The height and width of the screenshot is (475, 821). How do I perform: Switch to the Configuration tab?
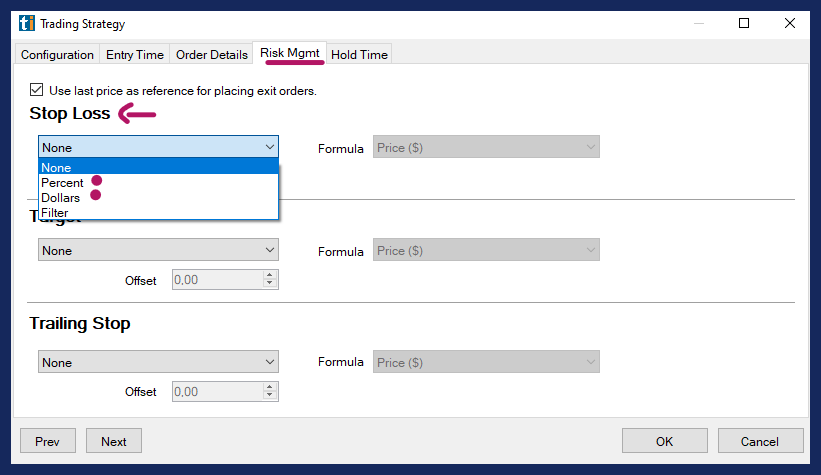point(57,55)
